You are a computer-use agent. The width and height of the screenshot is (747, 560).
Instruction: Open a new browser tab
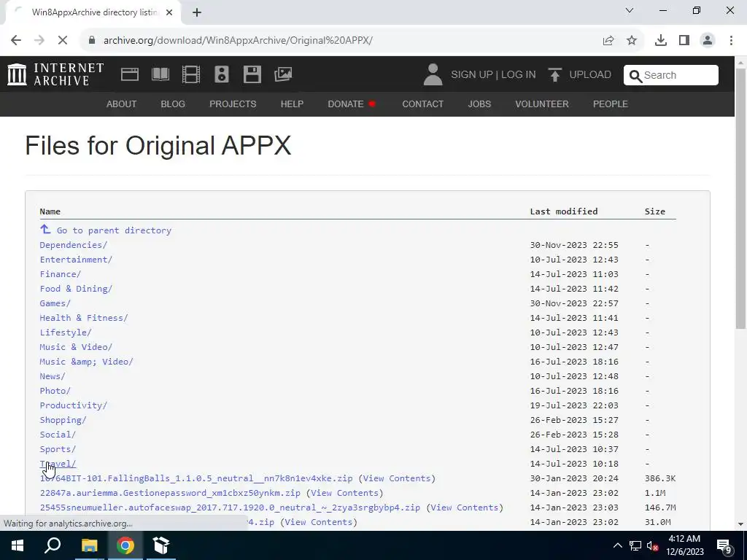[x=197, y=12]
